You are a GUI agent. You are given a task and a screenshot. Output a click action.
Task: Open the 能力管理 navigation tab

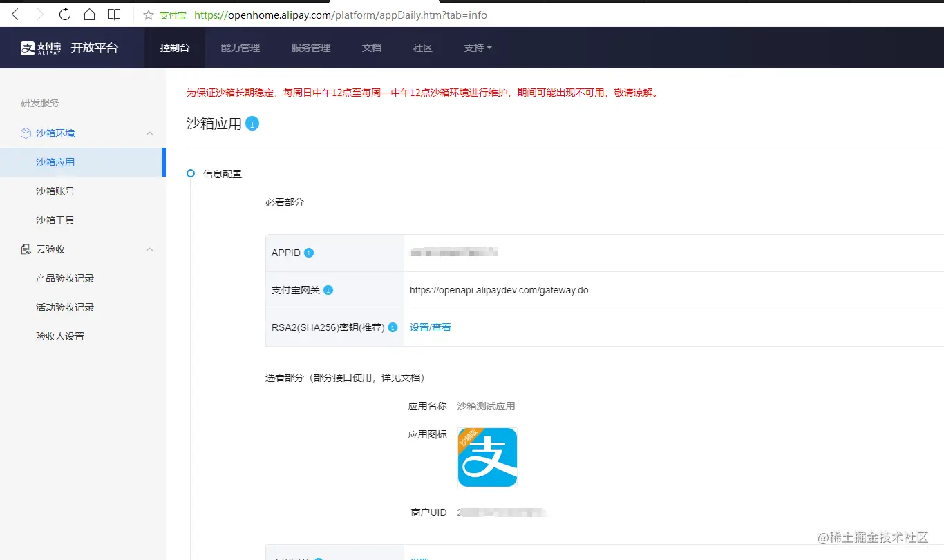(x=240, y=48)
